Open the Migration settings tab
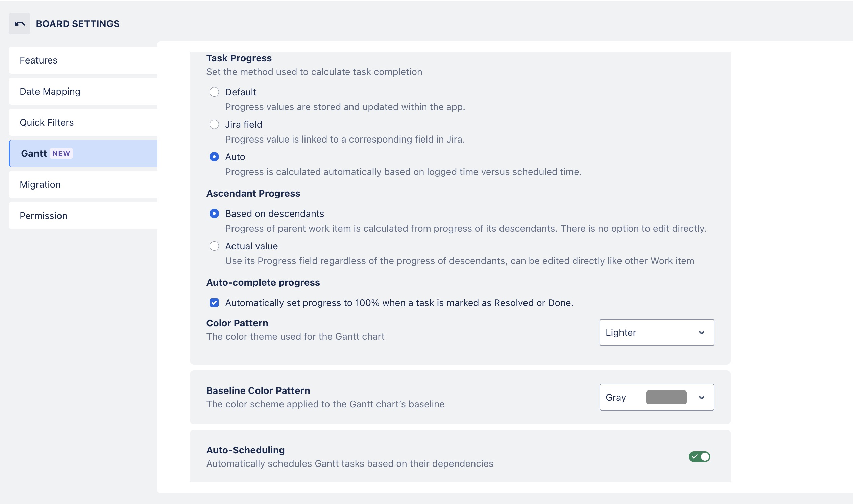Screen dimensions: 853x504 coord(83,184)
